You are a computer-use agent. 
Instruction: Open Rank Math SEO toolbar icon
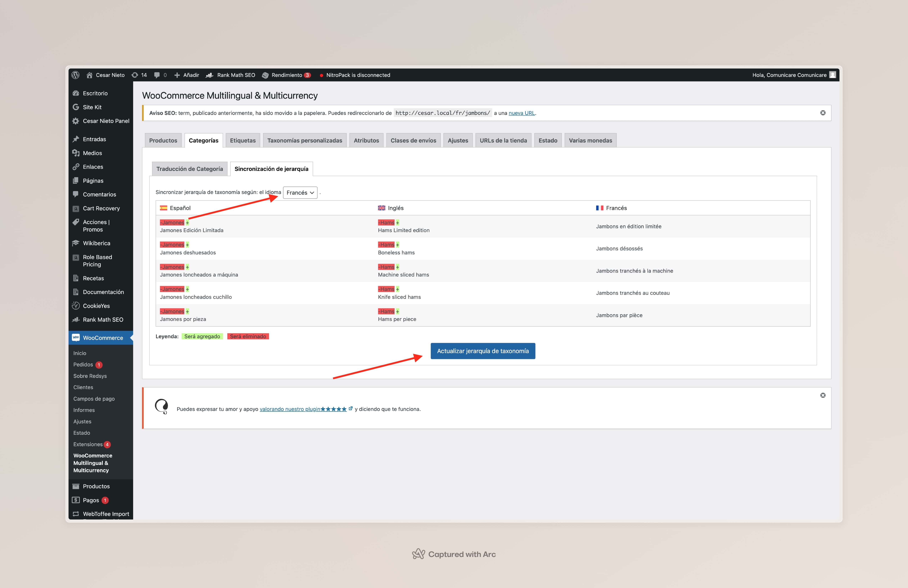click(x=210, y=75)
